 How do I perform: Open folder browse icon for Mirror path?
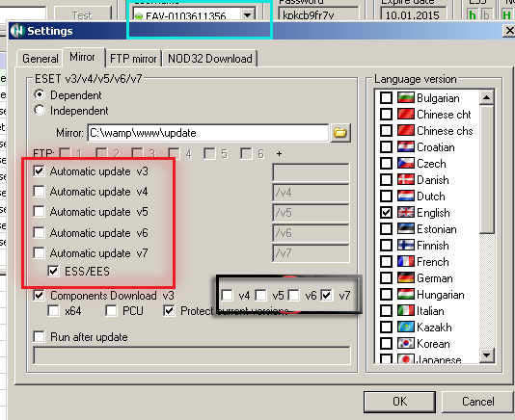[340, 133]
